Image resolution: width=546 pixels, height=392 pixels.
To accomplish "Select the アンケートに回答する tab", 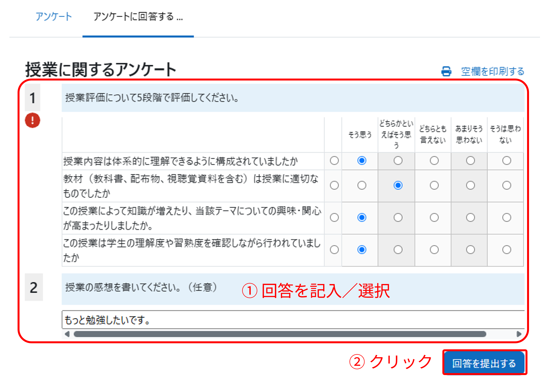I will tap(138, 17).
